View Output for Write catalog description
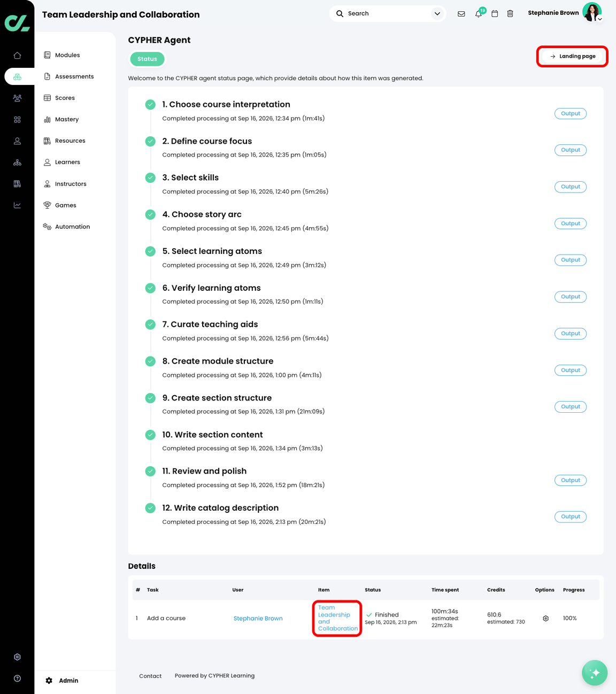The width and height of the screenshot is (616, 694). 571,516
